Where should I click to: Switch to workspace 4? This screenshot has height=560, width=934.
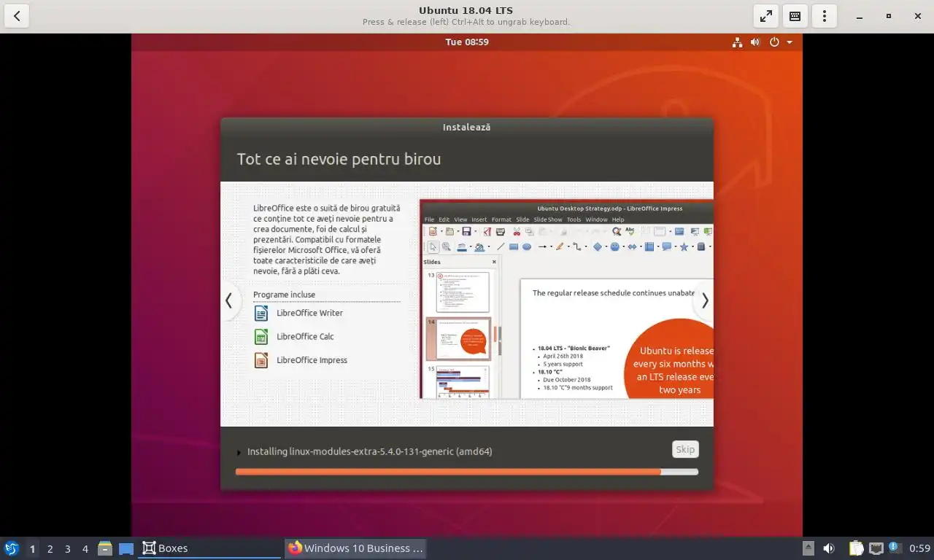click(85, 548)
